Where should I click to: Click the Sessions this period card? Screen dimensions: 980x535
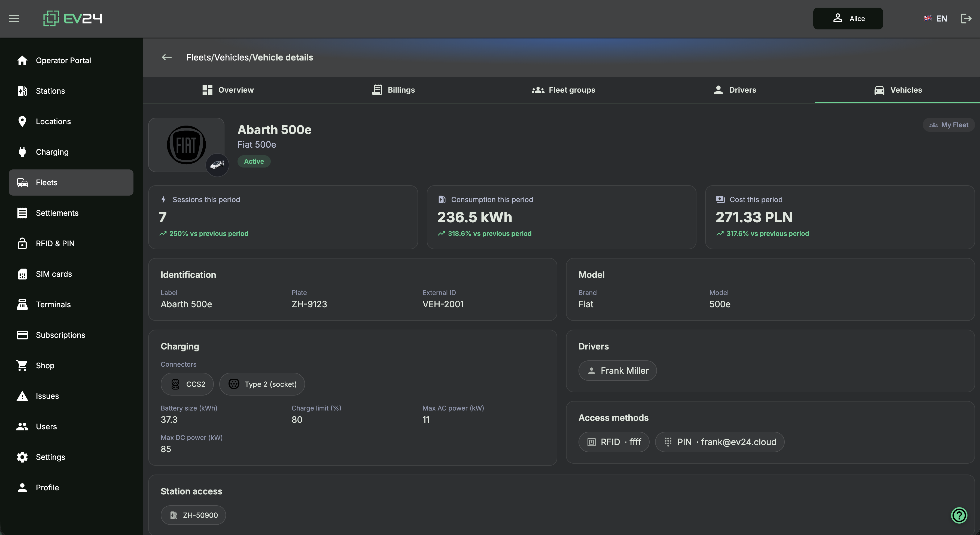pos(283,217)
